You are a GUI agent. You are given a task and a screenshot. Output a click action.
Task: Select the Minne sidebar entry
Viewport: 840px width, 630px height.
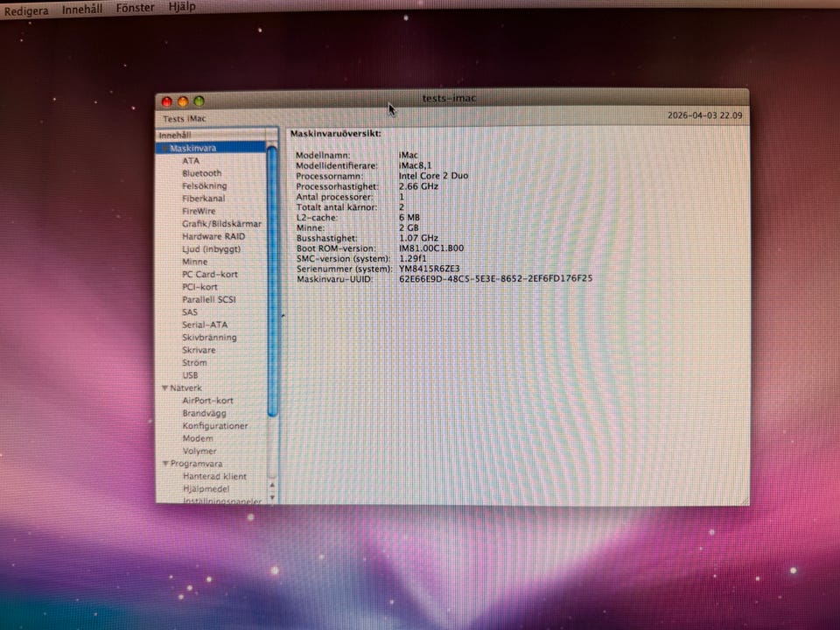[x=194, y=262]
